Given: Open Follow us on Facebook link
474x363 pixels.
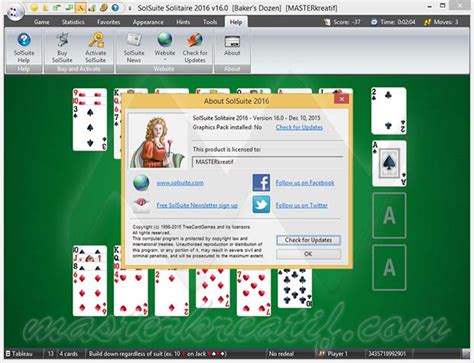Looking at the screenshot, I should 305,183.
